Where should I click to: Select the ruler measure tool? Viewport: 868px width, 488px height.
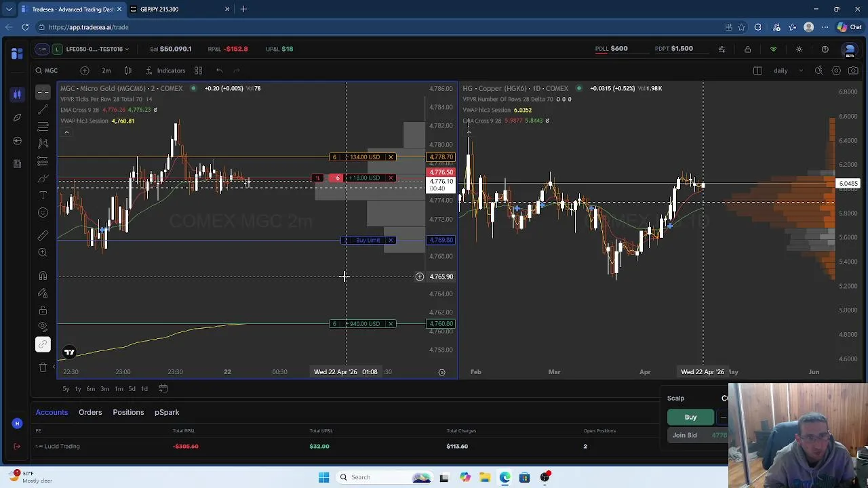[x=43, y=235]
